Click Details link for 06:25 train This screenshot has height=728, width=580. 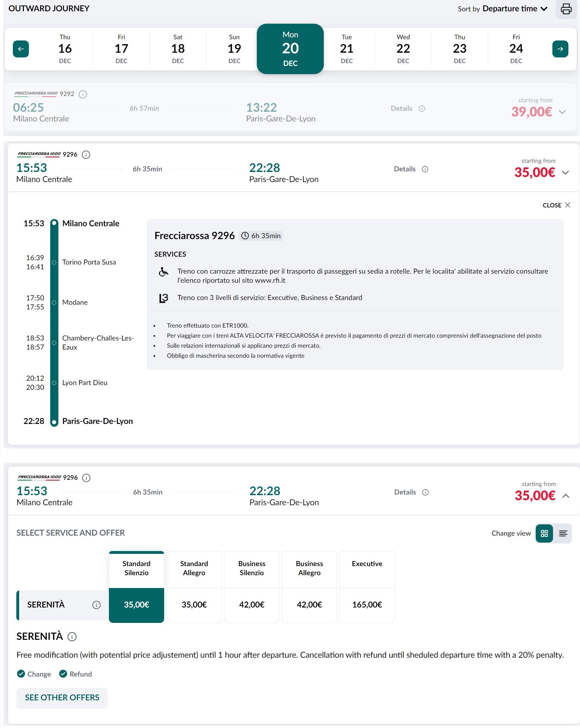(x=401, y=109)
